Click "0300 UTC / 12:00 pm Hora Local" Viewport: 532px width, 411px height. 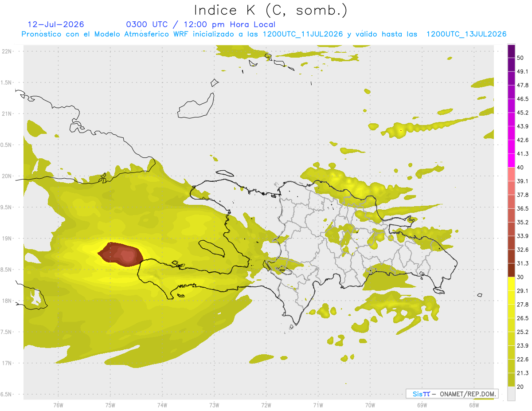[x=201, y=24]
